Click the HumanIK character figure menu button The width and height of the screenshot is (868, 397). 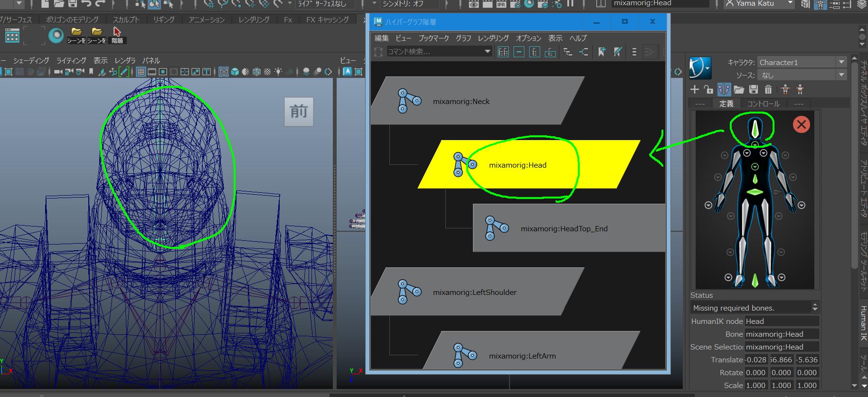(x=700, y=68)
